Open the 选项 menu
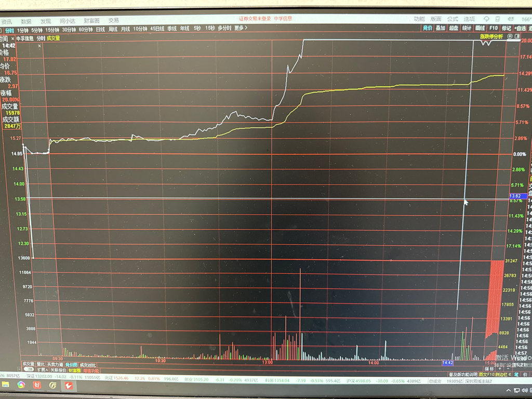This screenshot has width=532, height=399. (x=469, y=19)
